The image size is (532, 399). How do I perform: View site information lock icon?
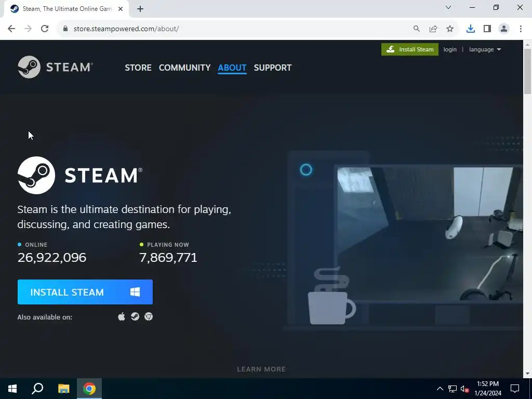[65, 29]
